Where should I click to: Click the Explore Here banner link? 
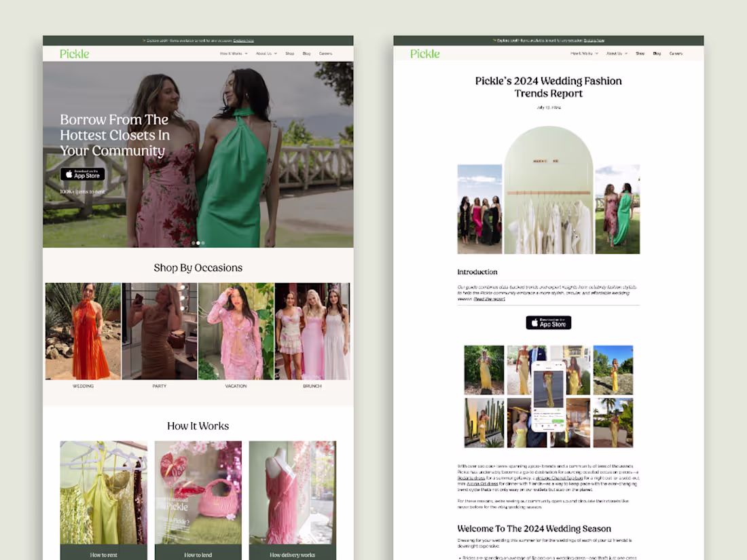pyautogui.click(x=243, y=39)
